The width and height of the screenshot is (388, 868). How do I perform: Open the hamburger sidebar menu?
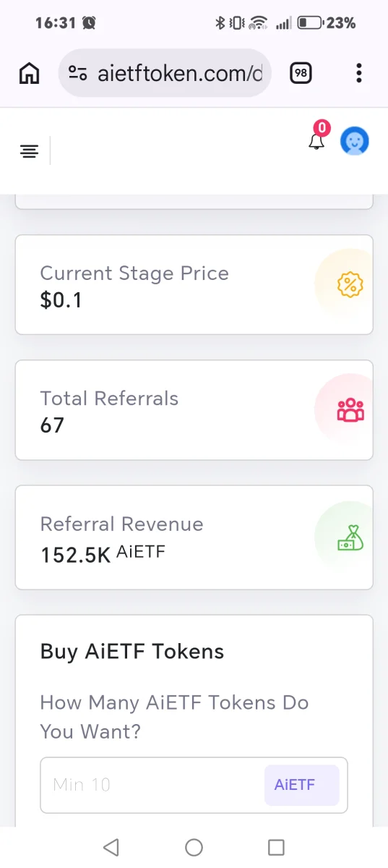pos(29,151)
